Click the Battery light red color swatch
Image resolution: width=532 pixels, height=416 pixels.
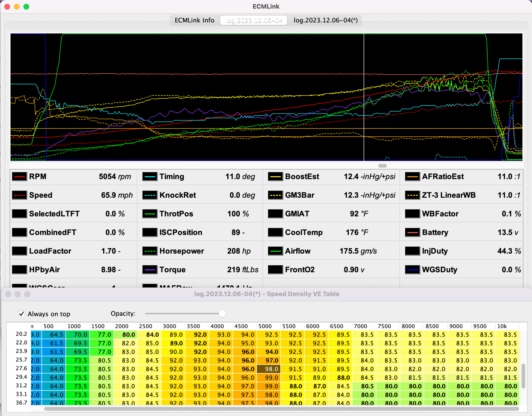tap(412, 232)
